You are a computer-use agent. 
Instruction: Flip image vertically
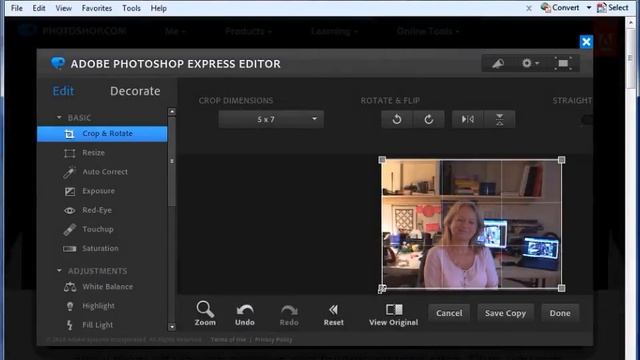(500, 120)
